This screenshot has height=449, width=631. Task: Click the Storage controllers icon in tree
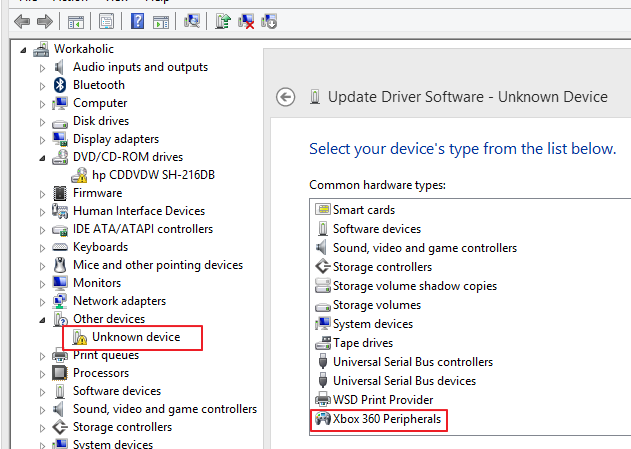[60, 427]
